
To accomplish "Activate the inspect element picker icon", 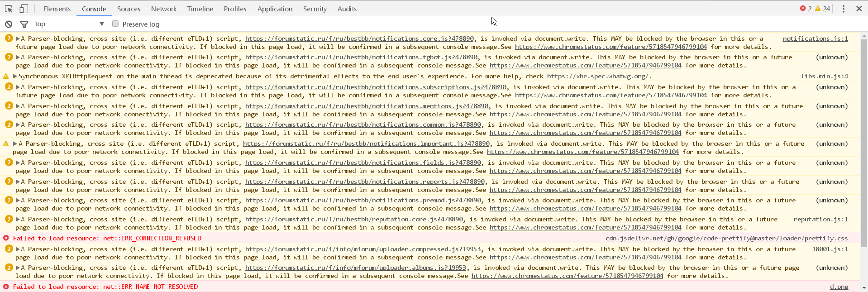I will (x=9, y=9).
